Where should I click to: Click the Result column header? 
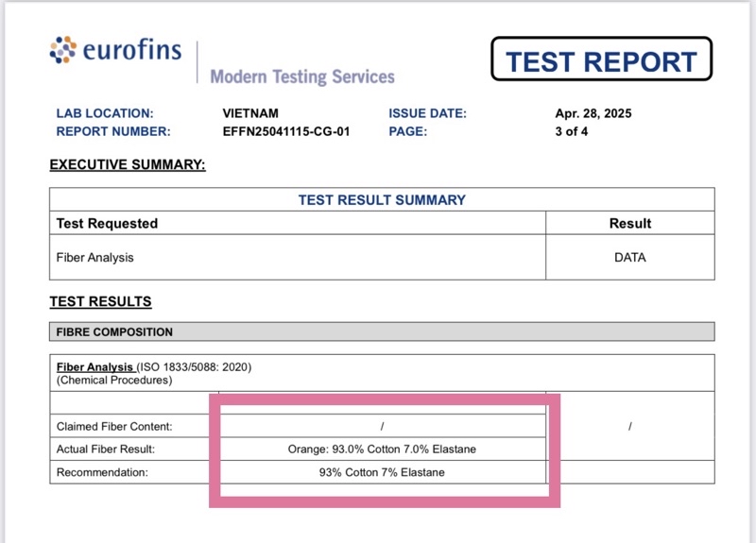tap(629, 224)
